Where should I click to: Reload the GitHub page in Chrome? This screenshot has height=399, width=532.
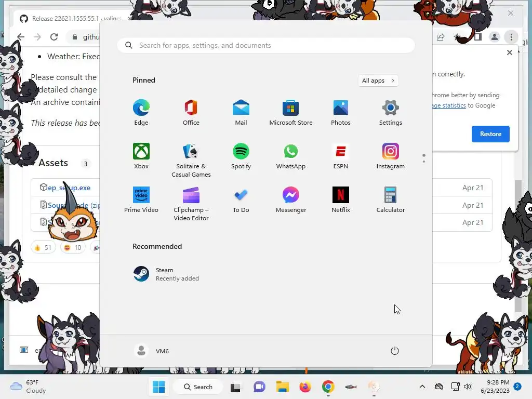coord(54,37)
